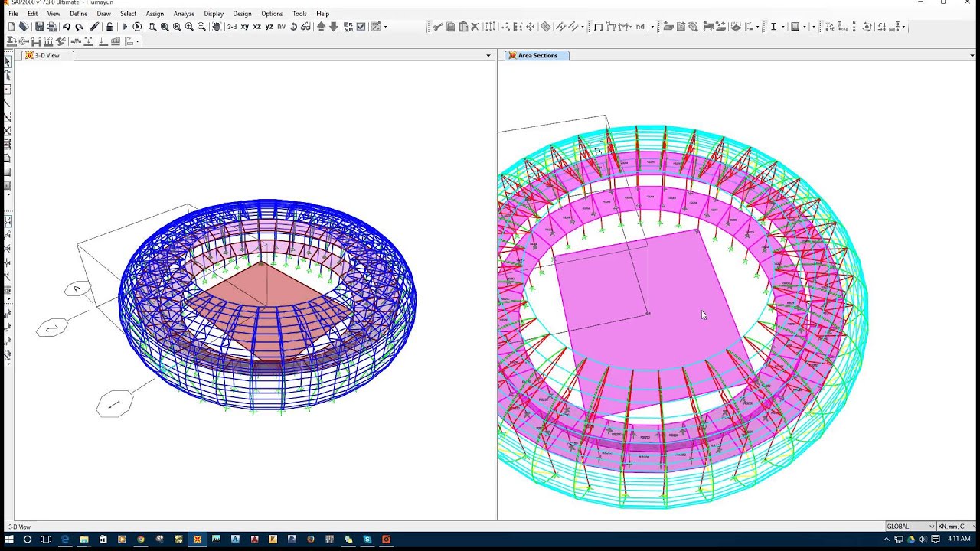Click the Cut scissors icon
This screenshot has width=980, height=551.
(x=438, y=27)
